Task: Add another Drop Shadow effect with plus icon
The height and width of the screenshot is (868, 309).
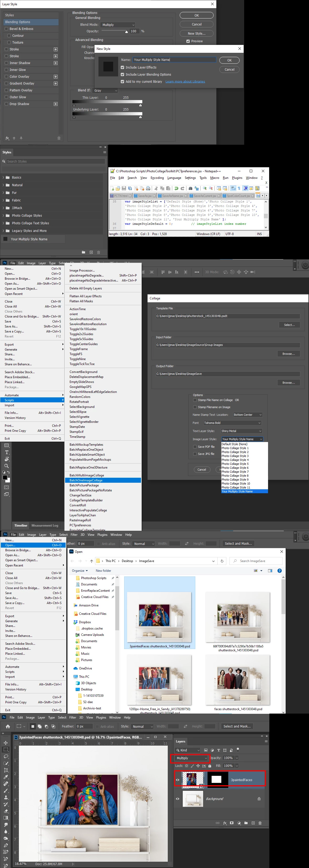Action: (x=56, y=104)
